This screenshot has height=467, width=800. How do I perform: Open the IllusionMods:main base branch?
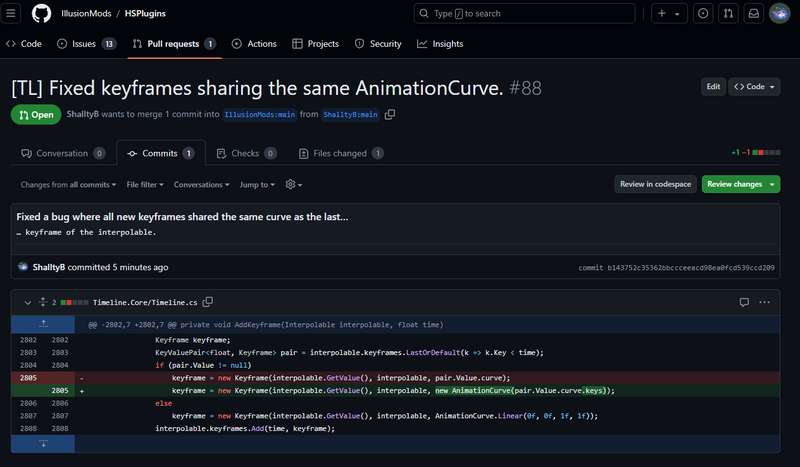coord(259,114)
